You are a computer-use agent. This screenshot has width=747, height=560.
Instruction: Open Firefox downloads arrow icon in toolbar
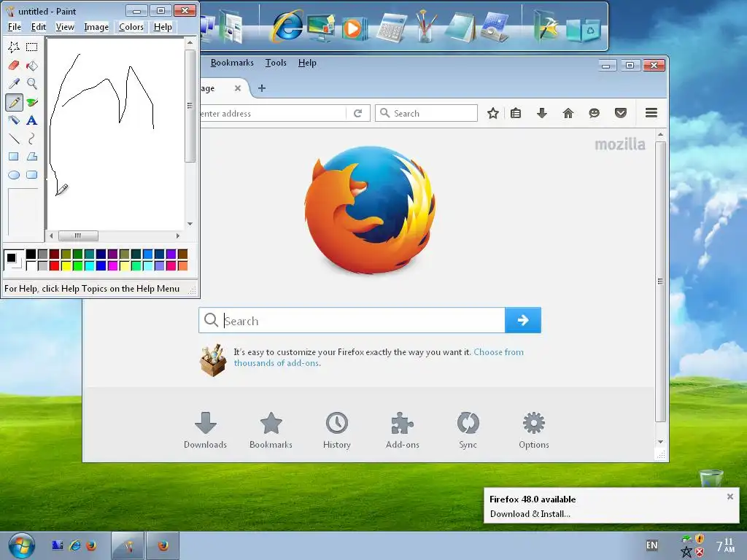coord(542,113)
